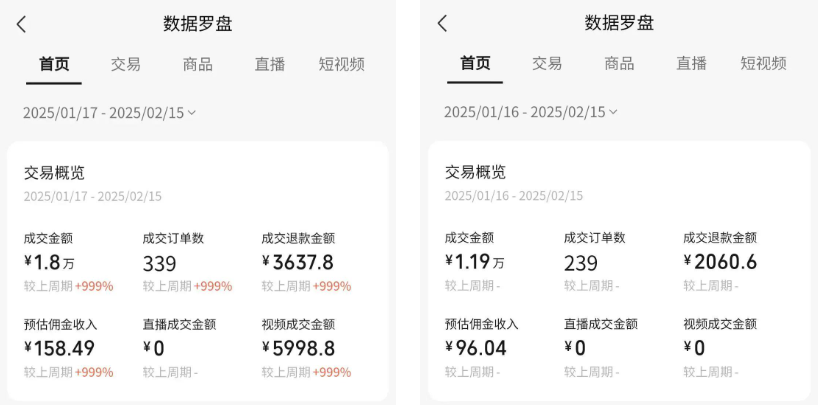Image resolution: width=818 pixels, height=405 pixels.
Task: Open 短视频 tab in the 01/16 screen
Action: pos(763,63)
